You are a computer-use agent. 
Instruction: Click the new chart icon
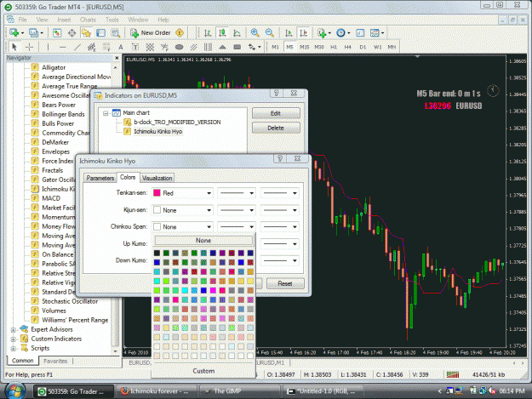[x=14, y=33]
